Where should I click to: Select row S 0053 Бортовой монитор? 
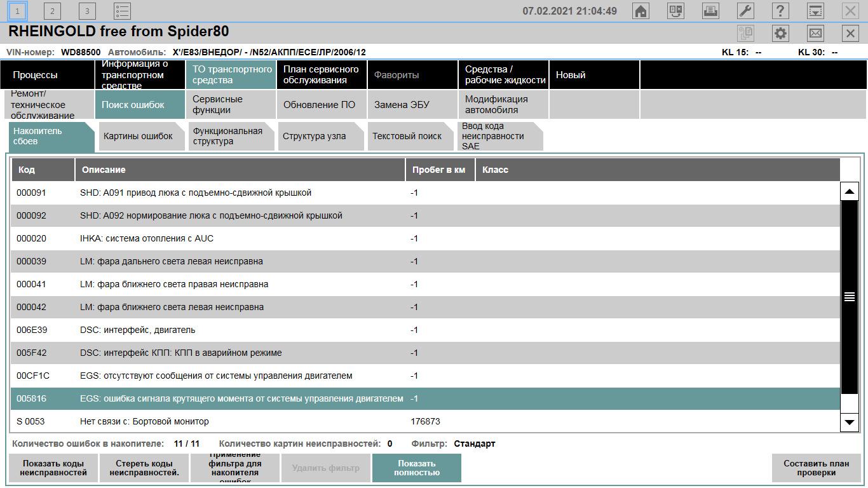coord(426,421)
